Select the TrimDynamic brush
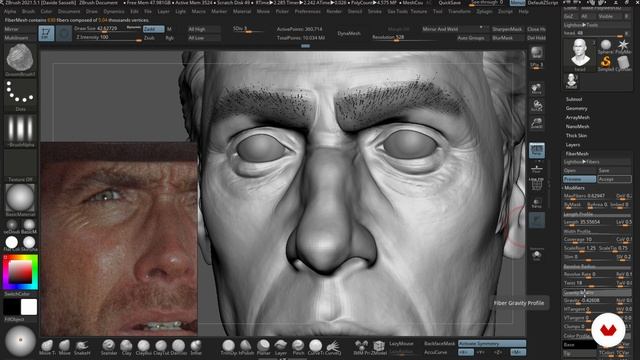This screenshot has width=640, height=360. (x=228, y=347)
